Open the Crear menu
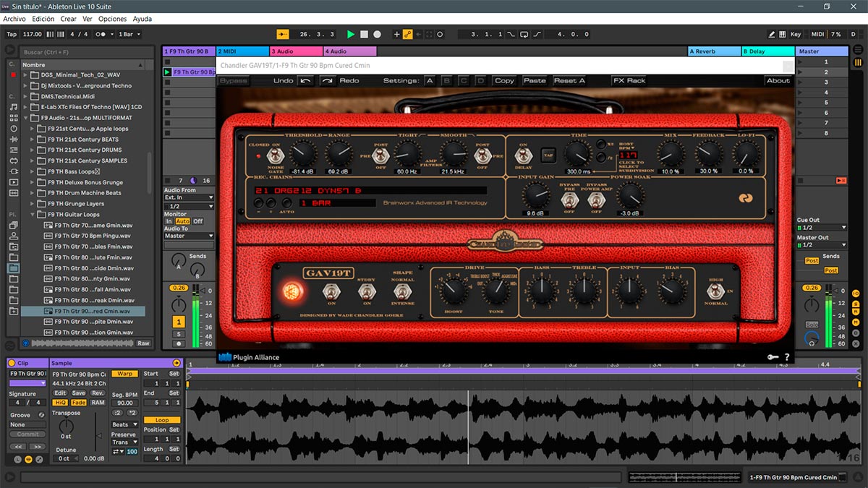 (68, 19)
